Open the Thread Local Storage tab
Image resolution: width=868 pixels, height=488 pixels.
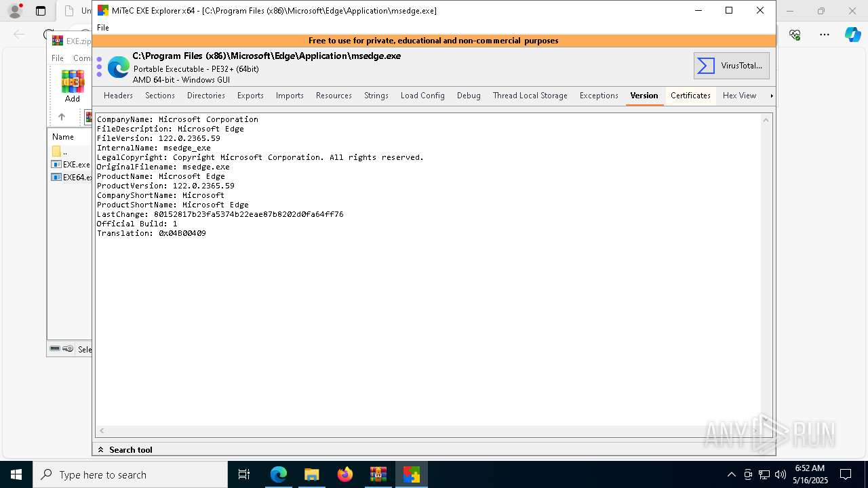click(530, 96)
